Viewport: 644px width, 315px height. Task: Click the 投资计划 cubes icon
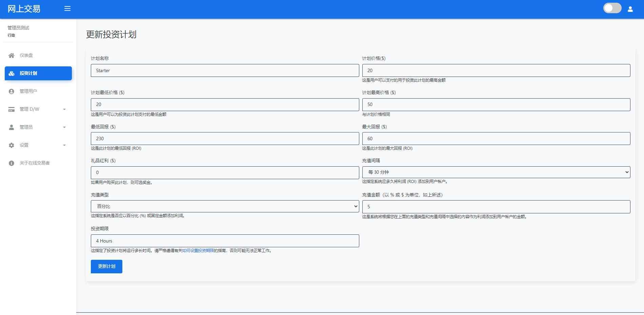coord(12,73)
